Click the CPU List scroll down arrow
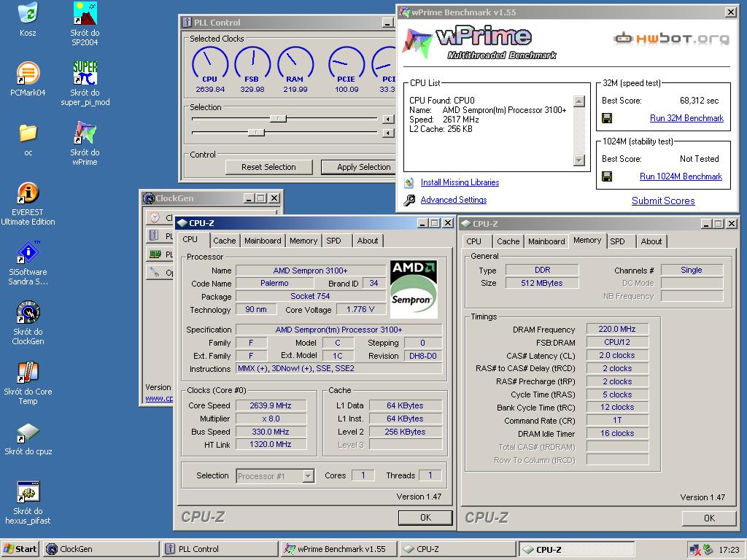The height and width of the screenshot is (560, 747). click(578, 160)
